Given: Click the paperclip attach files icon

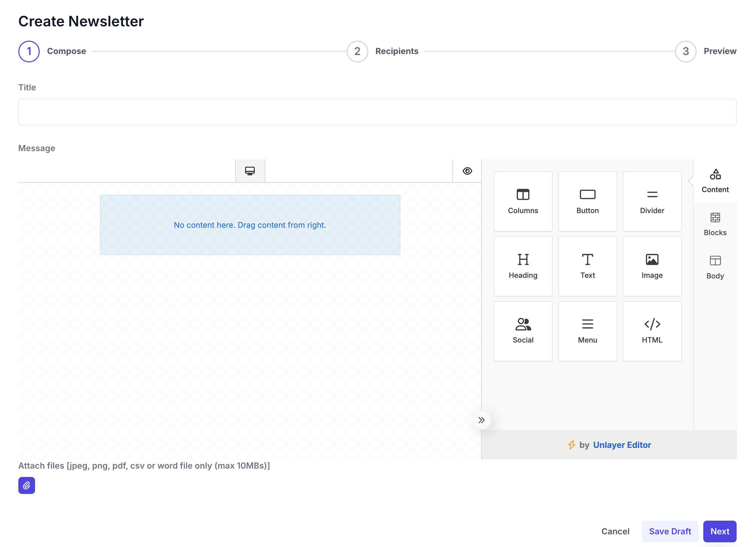Looking at the screenshot, I should tap(27, 485).
